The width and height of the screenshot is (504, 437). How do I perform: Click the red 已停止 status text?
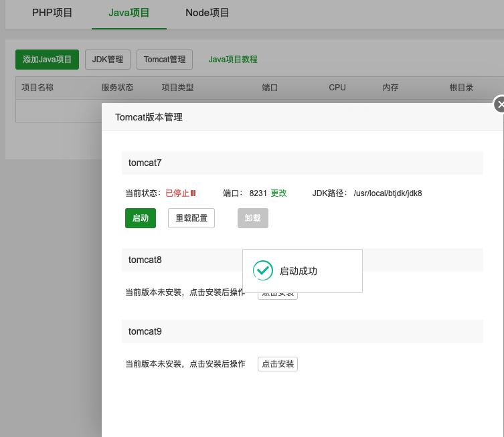click(x=177, y=193)
